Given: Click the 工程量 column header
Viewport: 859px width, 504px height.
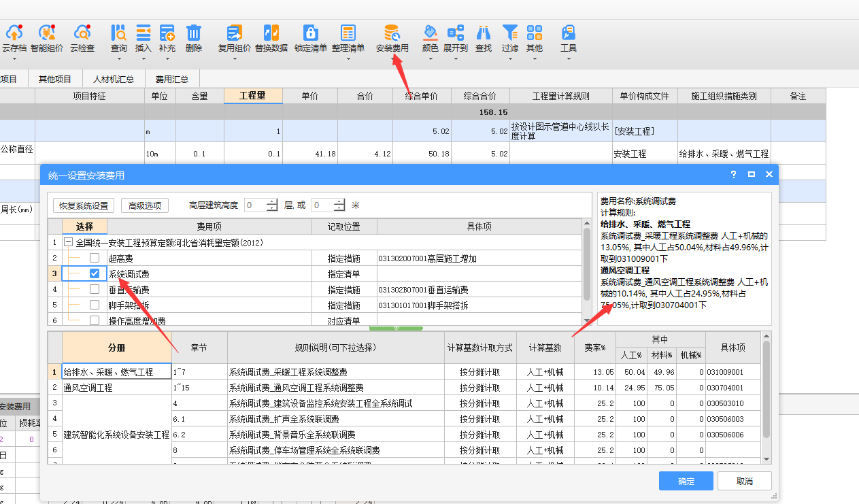Looking at the screenshot, I should [x=253, y=96].
